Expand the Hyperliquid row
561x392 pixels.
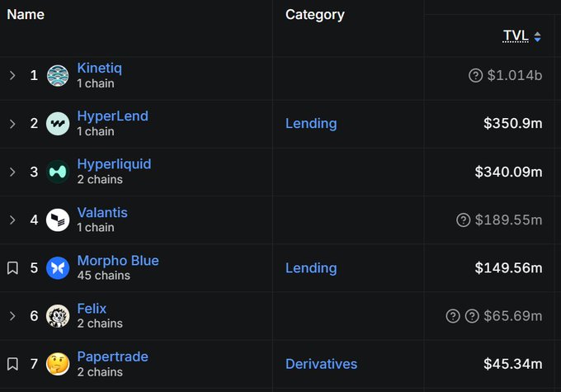coord(12,172)
